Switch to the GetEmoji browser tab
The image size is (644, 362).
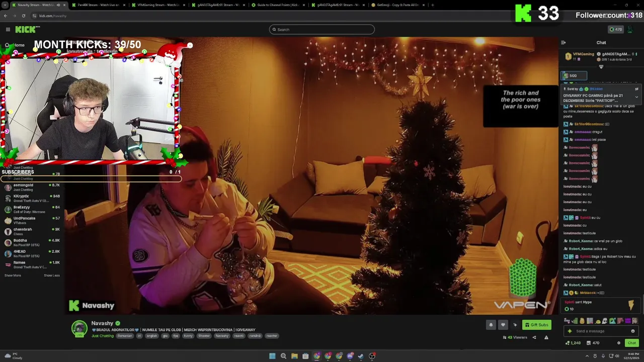(397, 5)
